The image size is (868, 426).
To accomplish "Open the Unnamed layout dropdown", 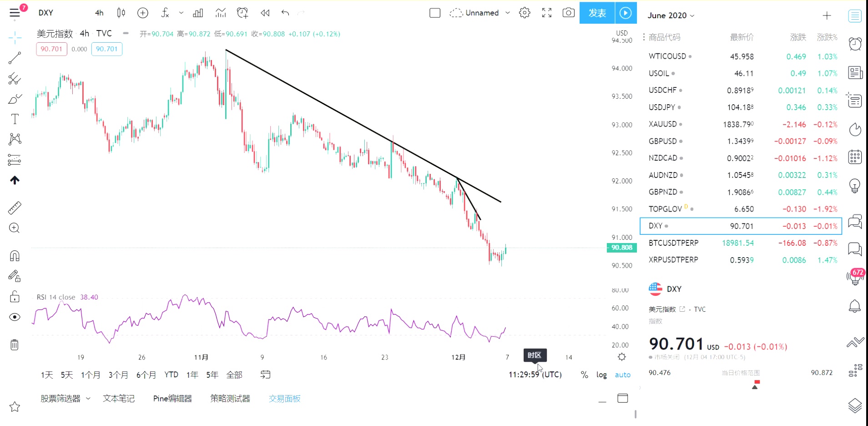I will pos(507,13).
